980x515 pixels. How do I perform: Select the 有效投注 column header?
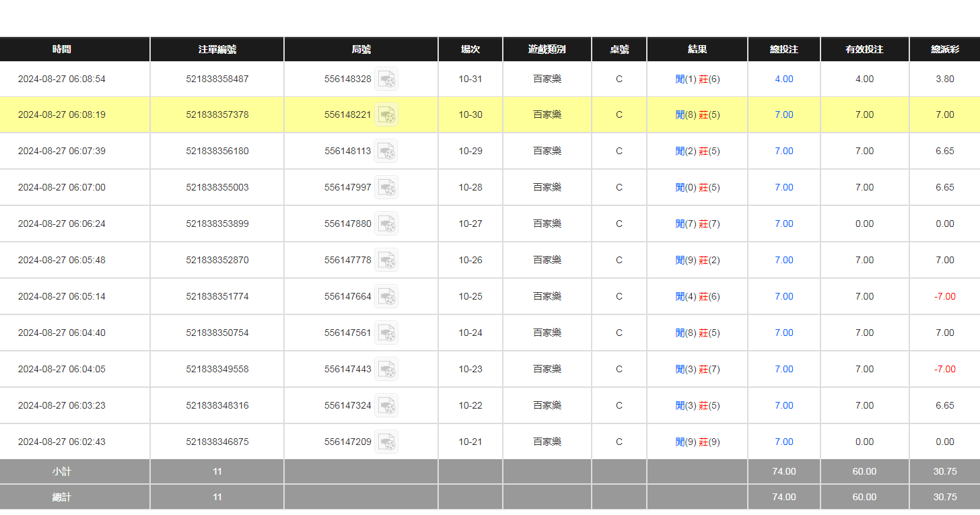point(864,49)
